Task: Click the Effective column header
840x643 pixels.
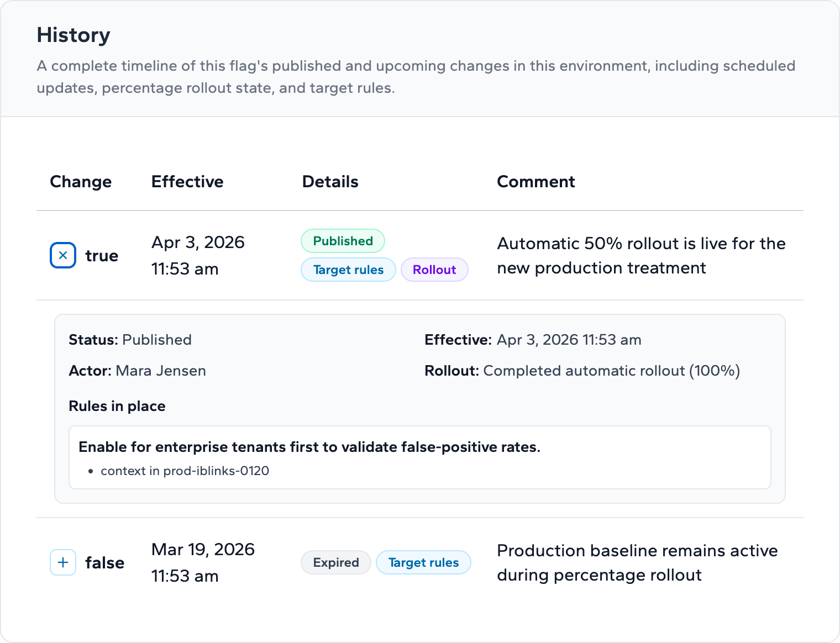Action: (x=187, y=181)
